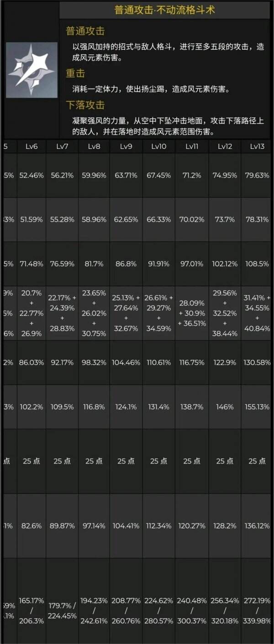
Task: Click the 普通攻击 heading
Action: [85, 31]
